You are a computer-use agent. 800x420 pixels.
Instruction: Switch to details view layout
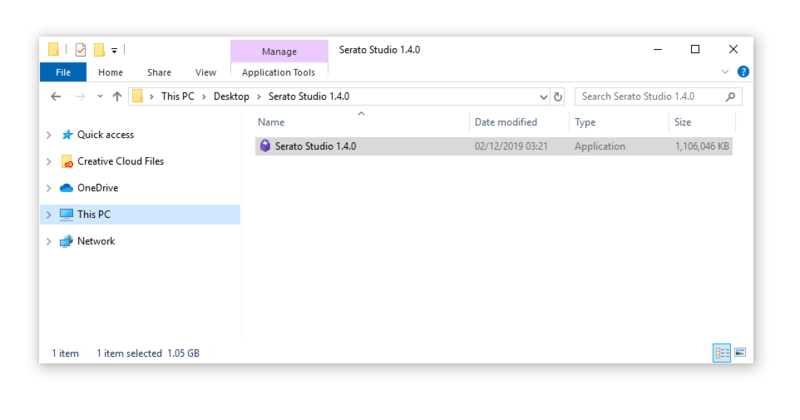[x=722, y=353]
